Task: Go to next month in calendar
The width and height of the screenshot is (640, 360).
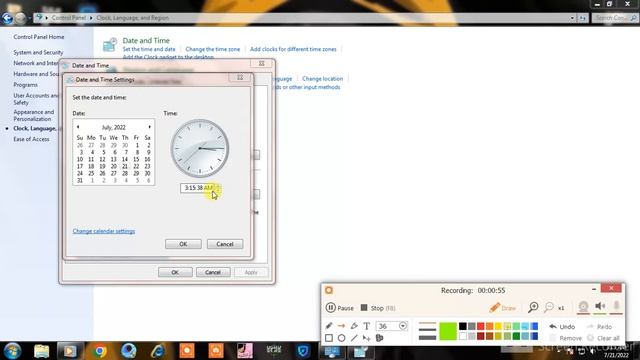Action: (x=149, y=127)
